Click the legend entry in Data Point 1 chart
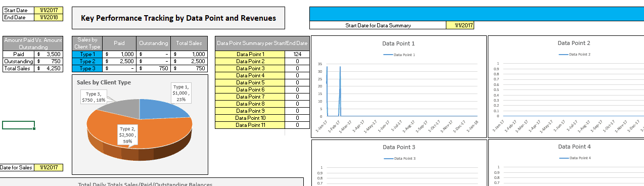 tap(399, 55)
